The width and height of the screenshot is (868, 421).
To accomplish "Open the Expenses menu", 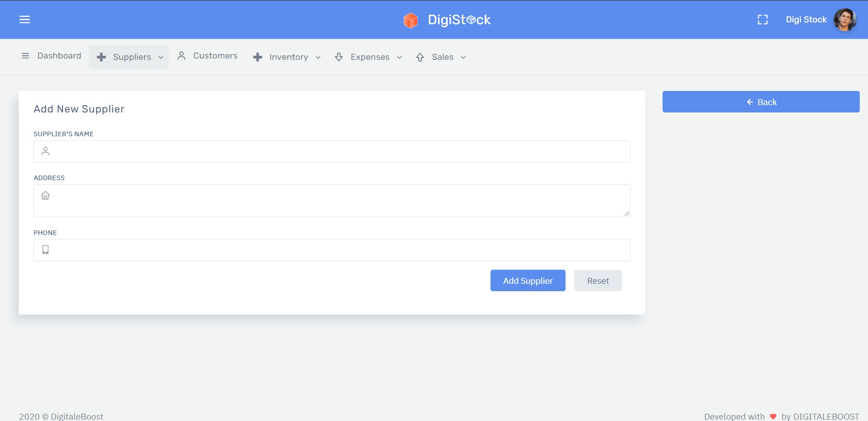I will point(368,57).
